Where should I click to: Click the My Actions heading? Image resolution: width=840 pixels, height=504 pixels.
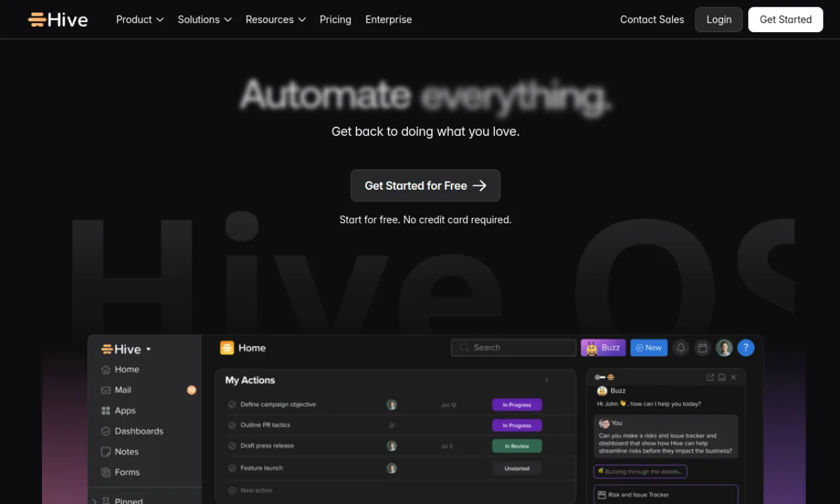(250, 380)
